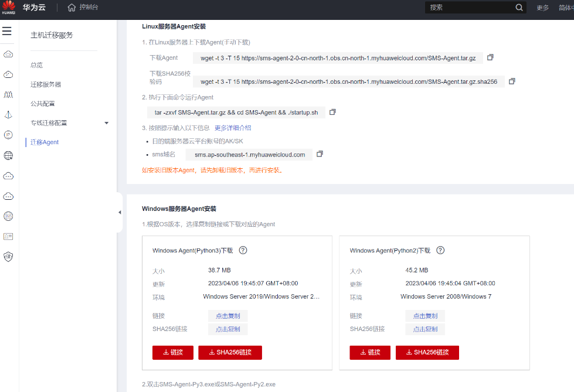Click the Huawei Cloud logo
Screen dimensions: 574x392
click(x=8, y=7)
